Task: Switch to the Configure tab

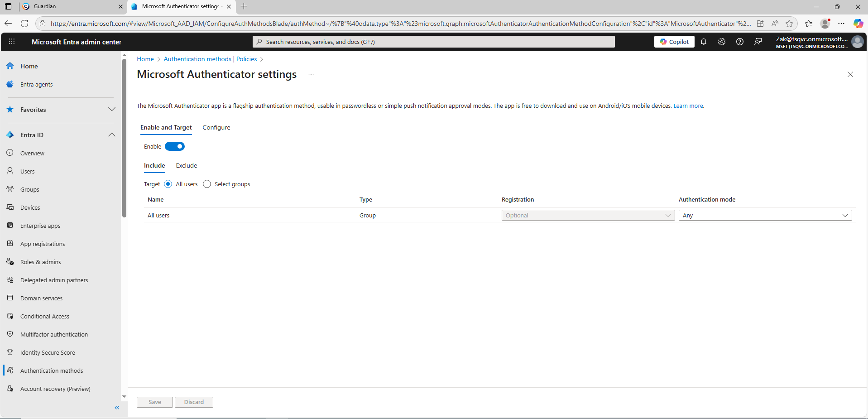Action: click(x=216, y=127)
